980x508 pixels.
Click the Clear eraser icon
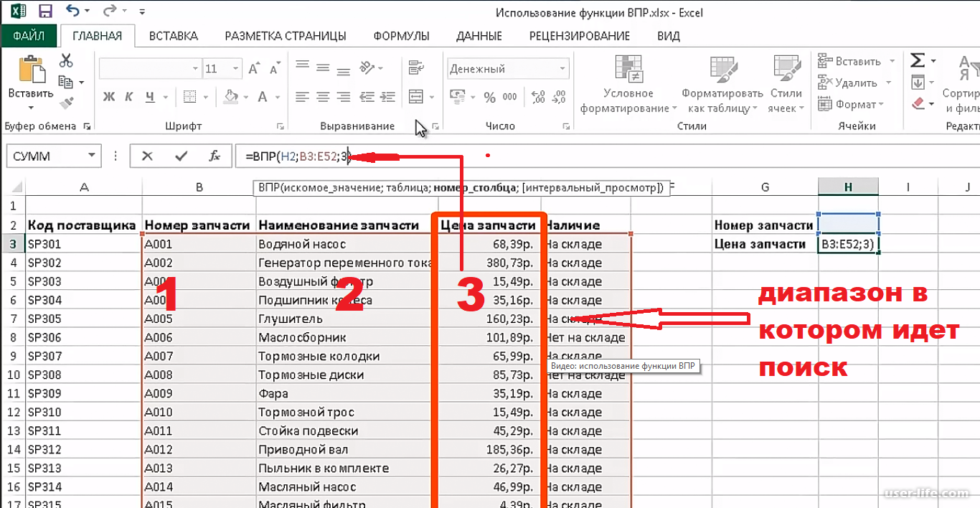[x=918, y=103]
